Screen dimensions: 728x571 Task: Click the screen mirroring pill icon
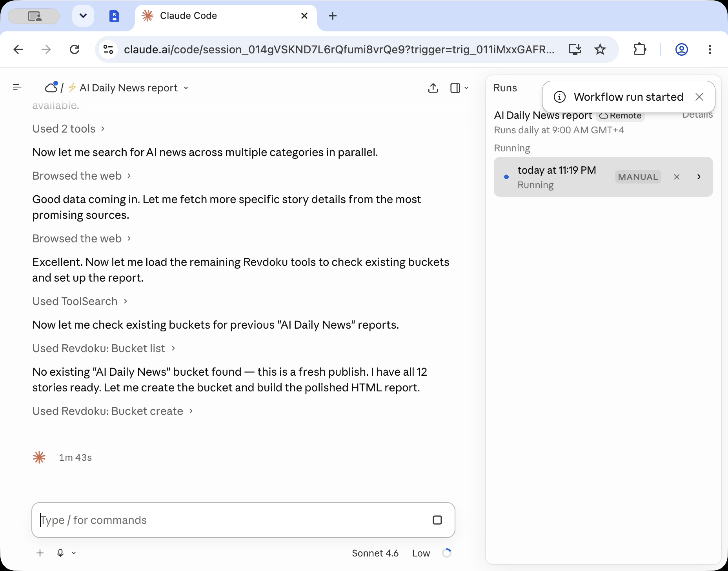(34, 16)
